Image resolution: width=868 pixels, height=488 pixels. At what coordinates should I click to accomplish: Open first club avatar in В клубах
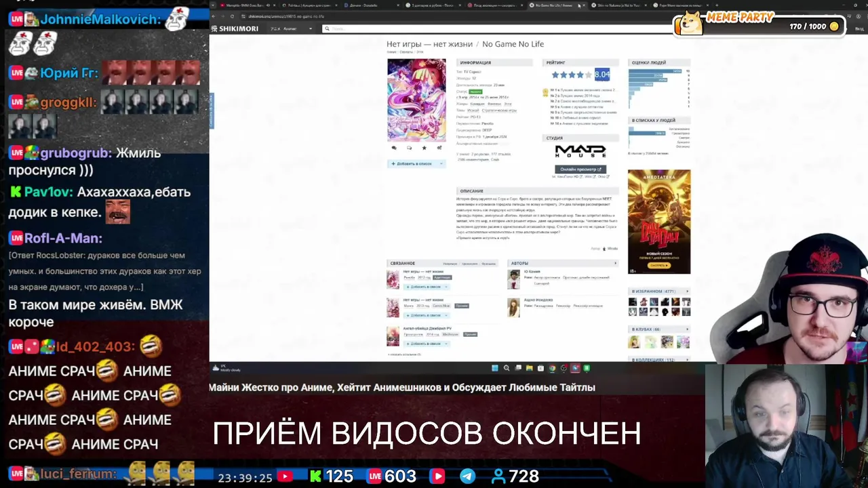pyautogui.click(x=634, y=342)
